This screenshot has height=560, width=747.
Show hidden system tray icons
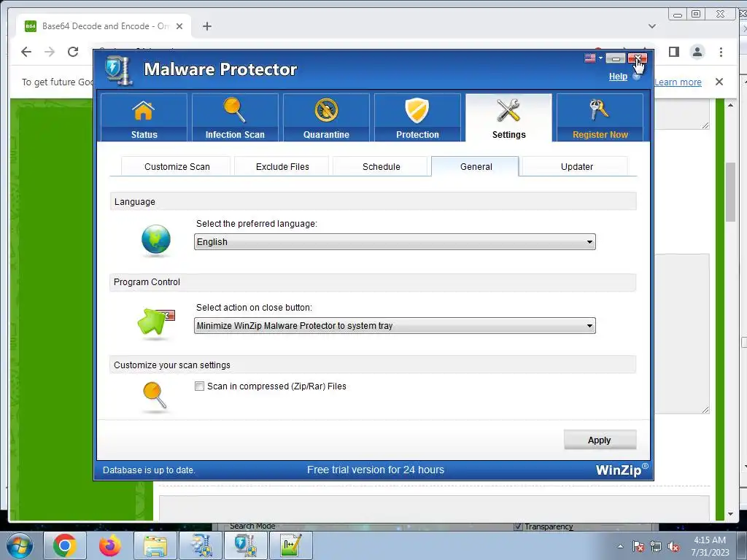click(620, 546)
